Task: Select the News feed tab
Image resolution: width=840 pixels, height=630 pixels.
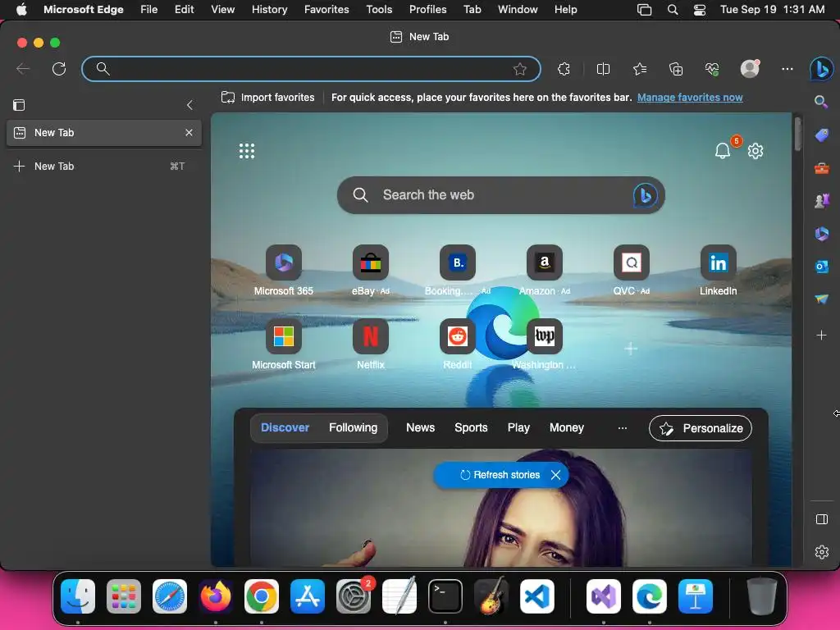Action: tap(421, 427)
